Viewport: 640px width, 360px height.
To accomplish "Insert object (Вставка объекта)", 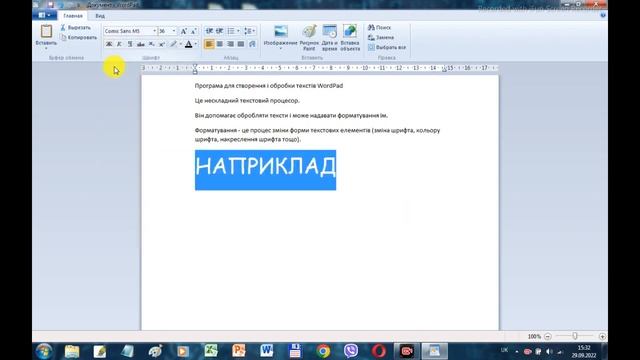I will pyautogui.click(x=350, y=38).
